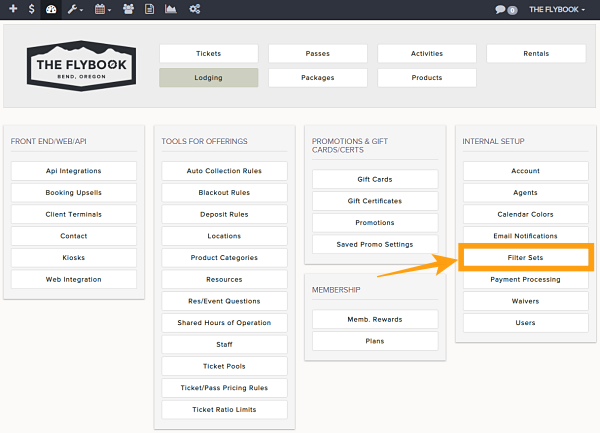Open Api Integrations
Viewport: 600px width, 433px height.
74,171
